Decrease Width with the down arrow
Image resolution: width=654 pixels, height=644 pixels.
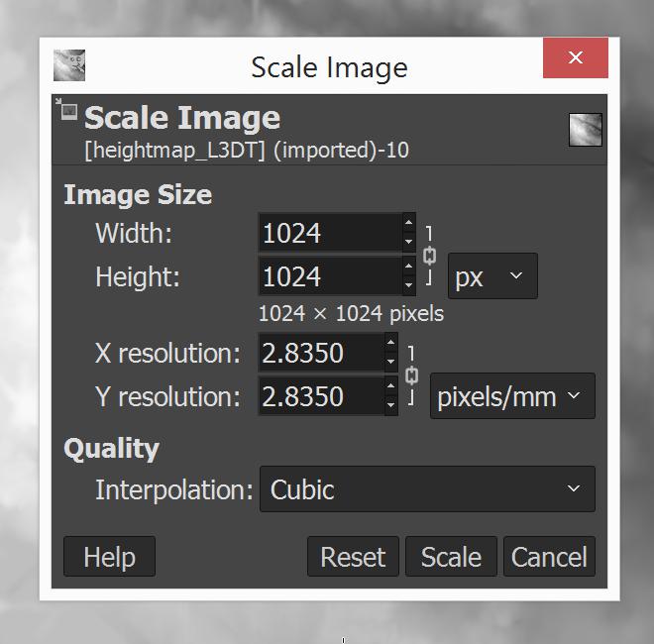[408, 242]
